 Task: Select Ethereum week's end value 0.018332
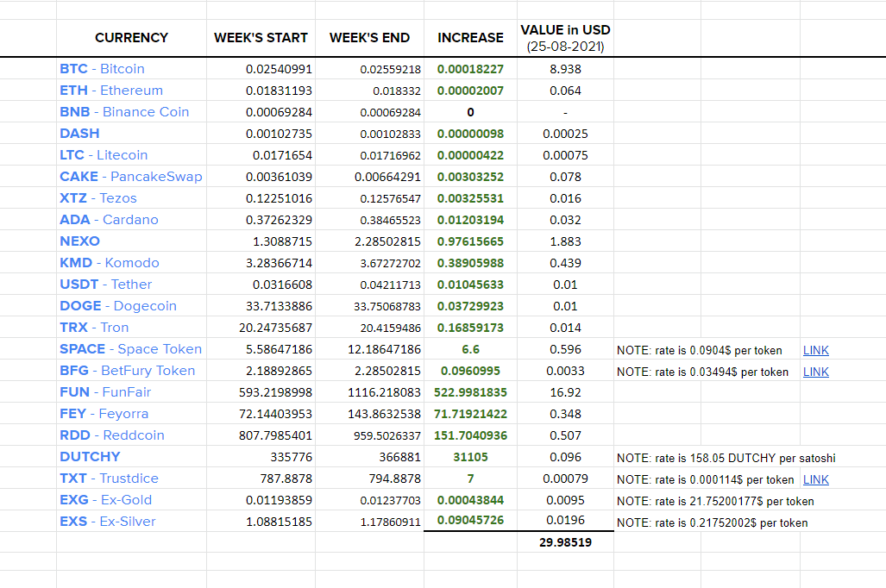[397, 91]
